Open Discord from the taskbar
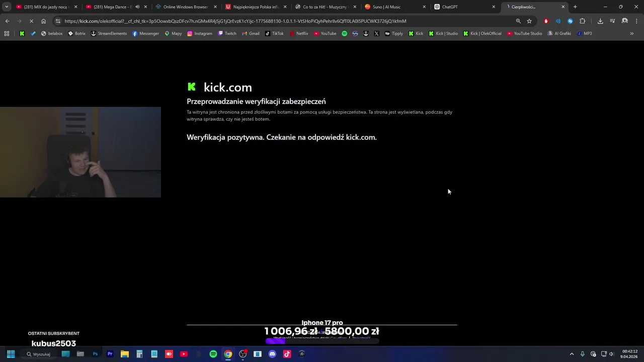This screenshot has width=644, height=362. coord(272,354)
